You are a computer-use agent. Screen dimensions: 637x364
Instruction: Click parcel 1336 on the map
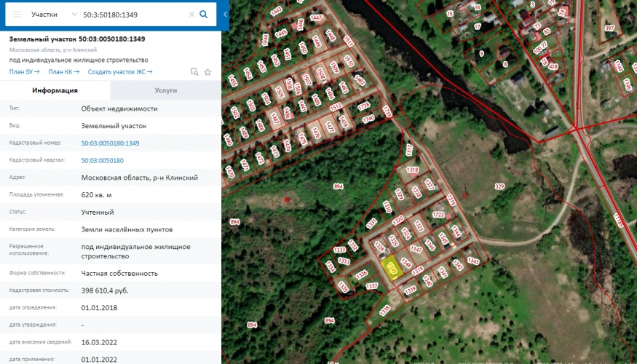(x=362, y=275)
